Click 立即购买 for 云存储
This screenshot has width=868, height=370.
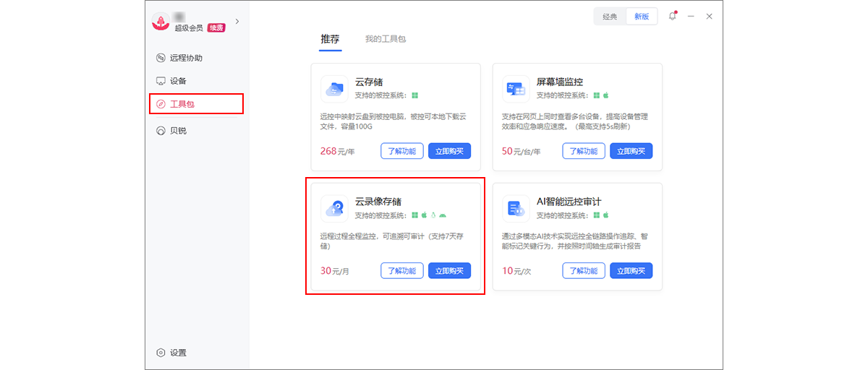(x=450, y=151)
